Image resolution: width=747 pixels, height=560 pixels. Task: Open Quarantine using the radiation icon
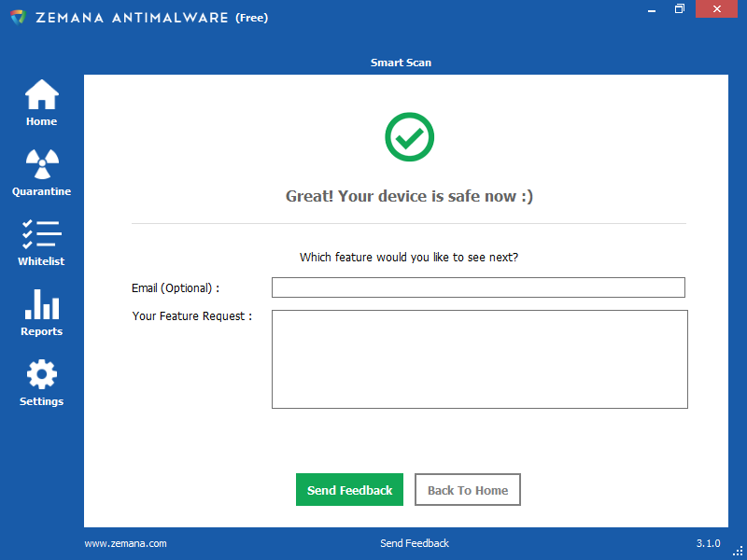[41, 165]
